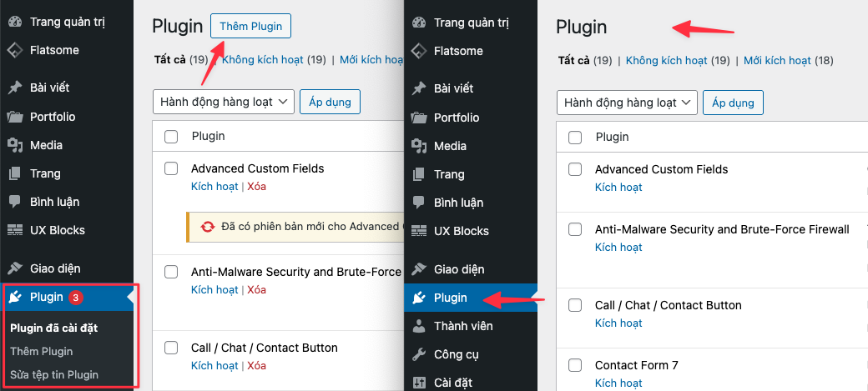Click Mới kích hoạt (18) filter link

[x=788, y=60]
